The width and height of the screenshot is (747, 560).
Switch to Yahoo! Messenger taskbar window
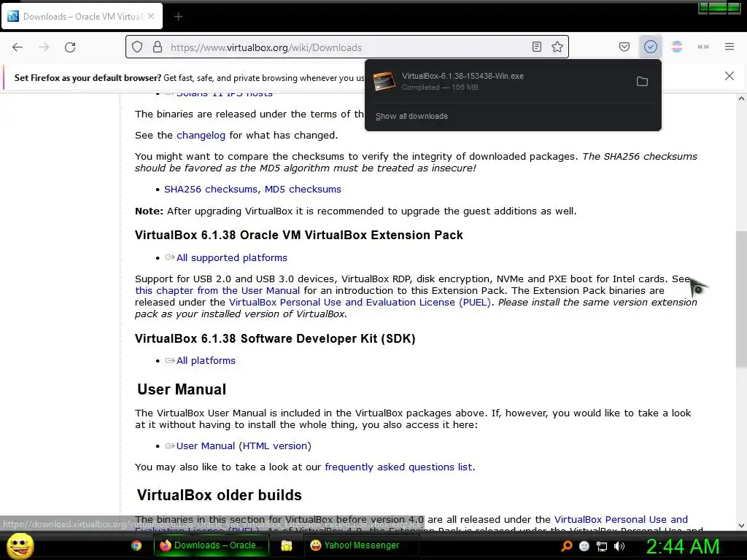tap(361, 545)
